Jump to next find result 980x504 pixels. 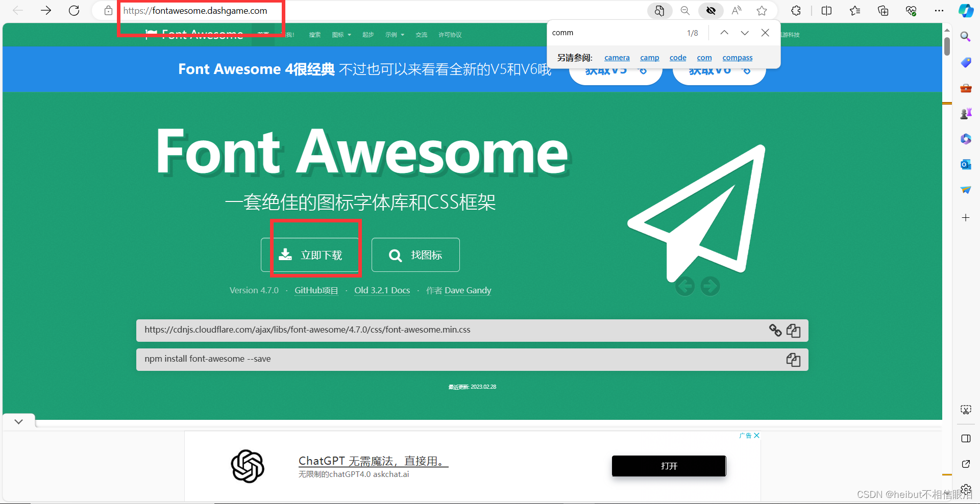click(745, 33)
